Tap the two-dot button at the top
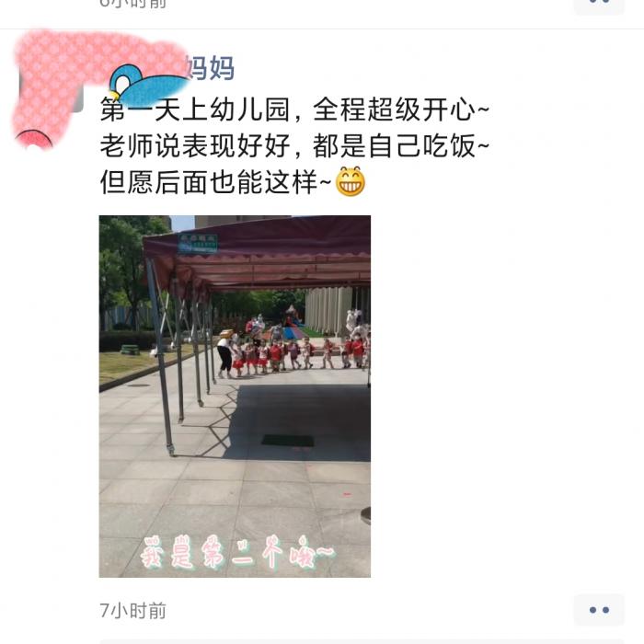 [x=599, y=5]
